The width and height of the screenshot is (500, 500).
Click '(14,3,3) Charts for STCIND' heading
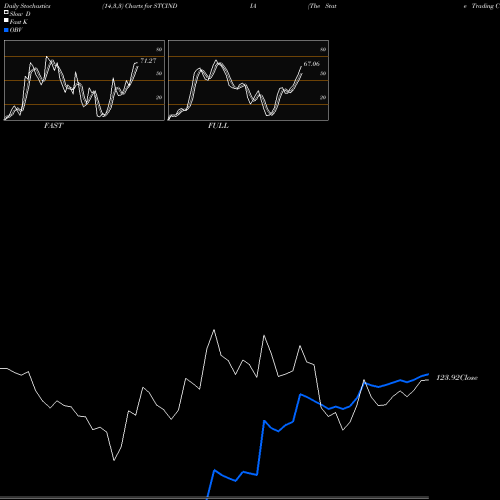[x=140, y=6]
